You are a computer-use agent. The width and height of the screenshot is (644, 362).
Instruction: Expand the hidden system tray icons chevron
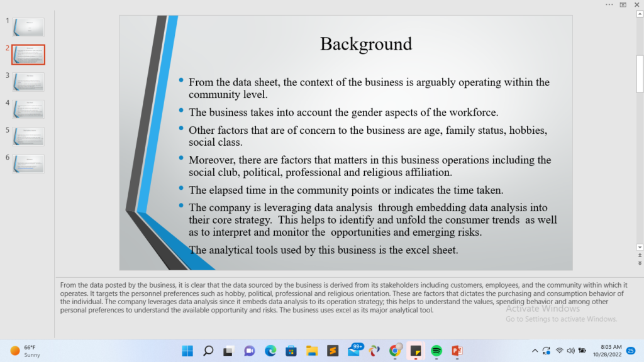(535, 351)
